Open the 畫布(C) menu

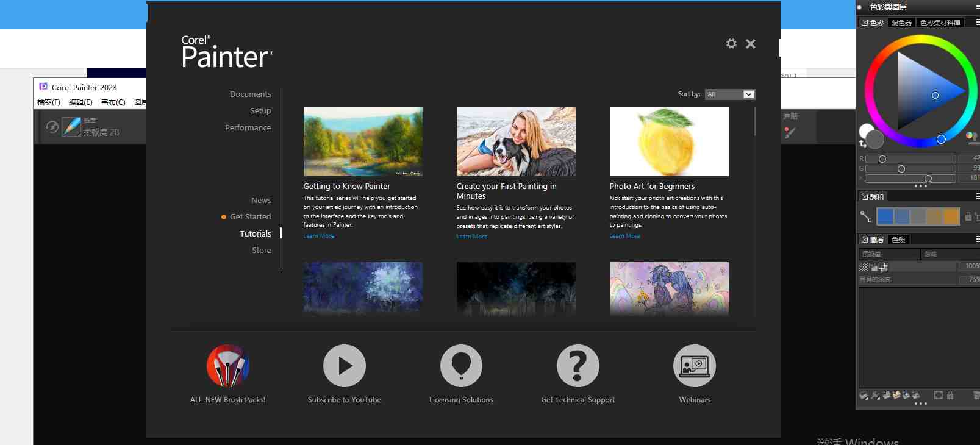(x=113, y=102)
